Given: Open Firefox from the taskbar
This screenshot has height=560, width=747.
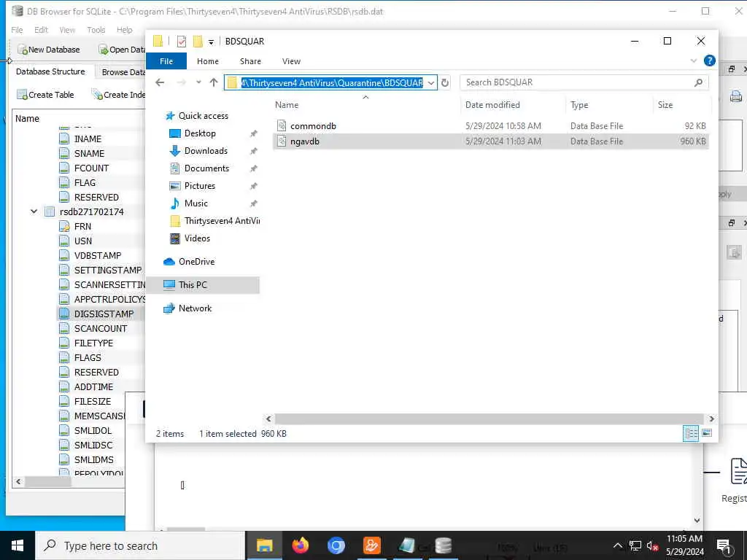Looking at the screenshot, I should tap(300, 545).
